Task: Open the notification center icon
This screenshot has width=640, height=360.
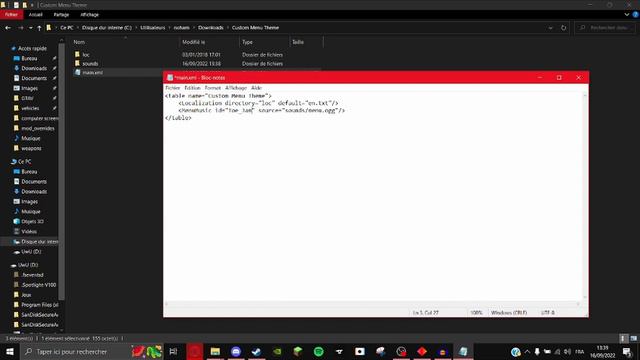Action: click(x=627, y=351)
